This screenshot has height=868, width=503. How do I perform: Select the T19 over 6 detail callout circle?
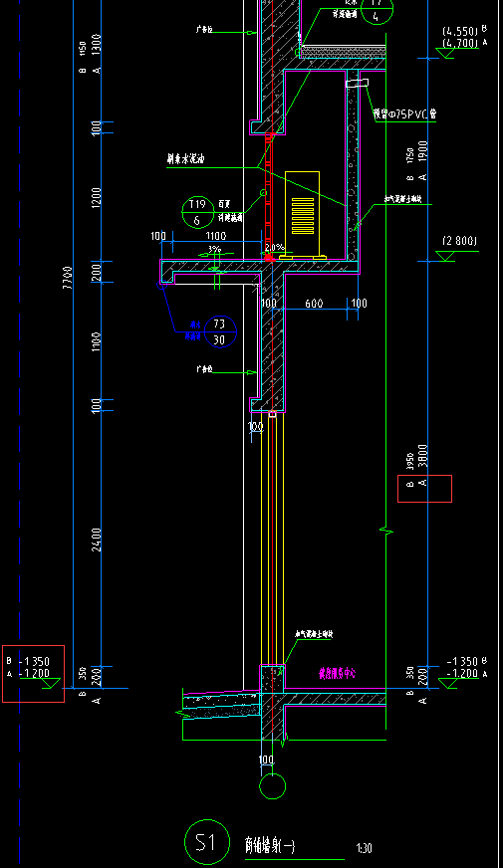198,213
